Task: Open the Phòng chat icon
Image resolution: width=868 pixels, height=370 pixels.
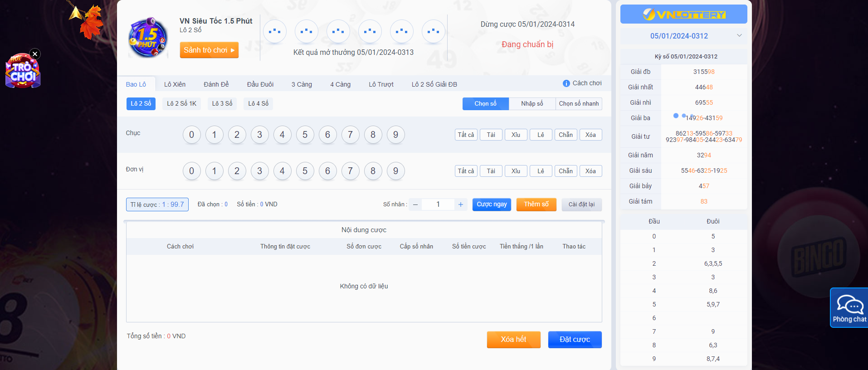Action: coord(849,308)
